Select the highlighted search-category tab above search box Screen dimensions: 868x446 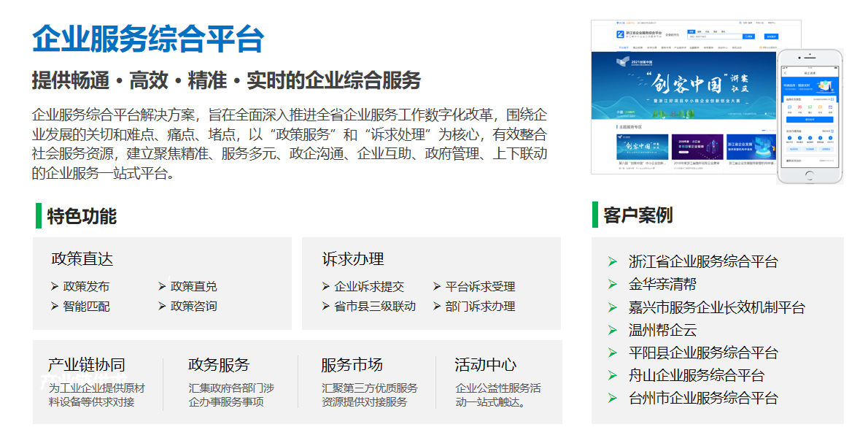(x=690, y=30)
